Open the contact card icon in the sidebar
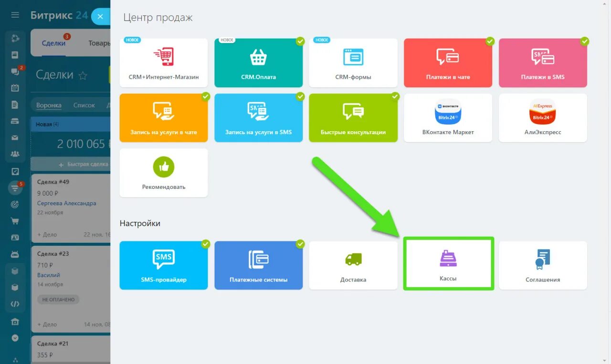 point(15,238)
